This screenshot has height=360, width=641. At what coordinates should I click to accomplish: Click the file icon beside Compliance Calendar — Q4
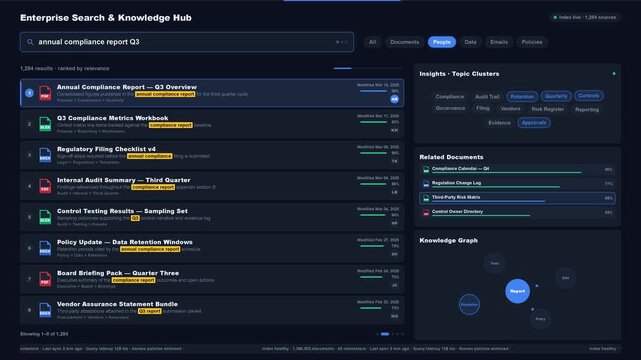426,169
